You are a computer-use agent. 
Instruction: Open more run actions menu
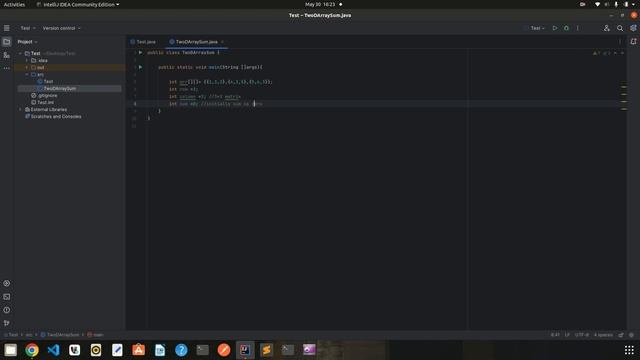(578, 28)
